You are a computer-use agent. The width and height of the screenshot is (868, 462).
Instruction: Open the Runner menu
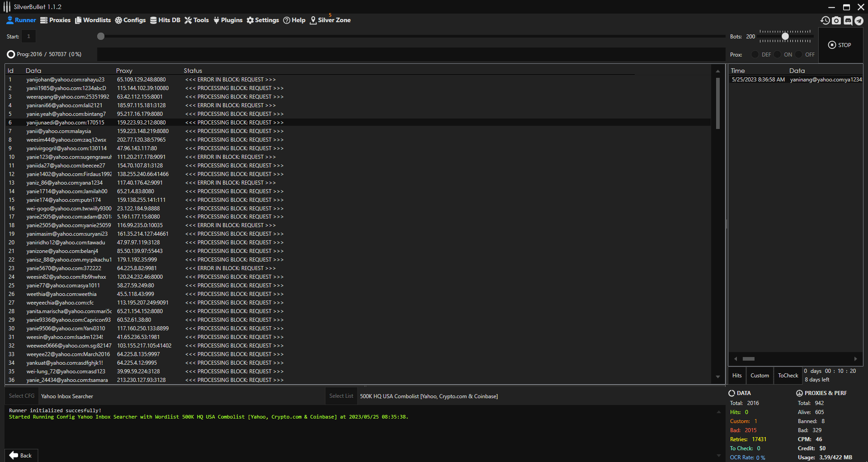21,20
